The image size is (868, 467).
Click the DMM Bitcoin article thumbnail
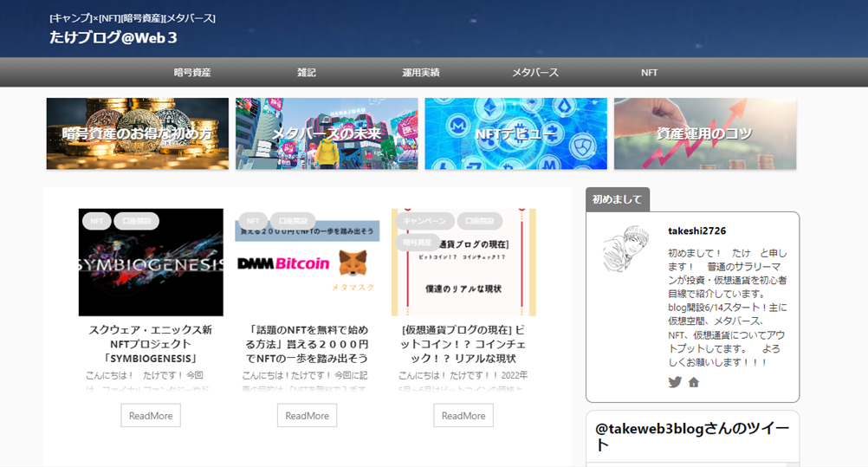pyautogui.click(x=308, y=263)
